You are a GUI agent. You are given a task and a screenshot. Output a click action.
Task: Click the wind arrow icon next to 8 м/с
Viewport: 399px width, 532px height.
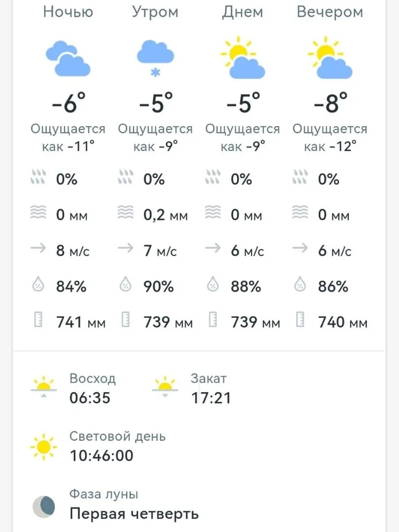38,248
